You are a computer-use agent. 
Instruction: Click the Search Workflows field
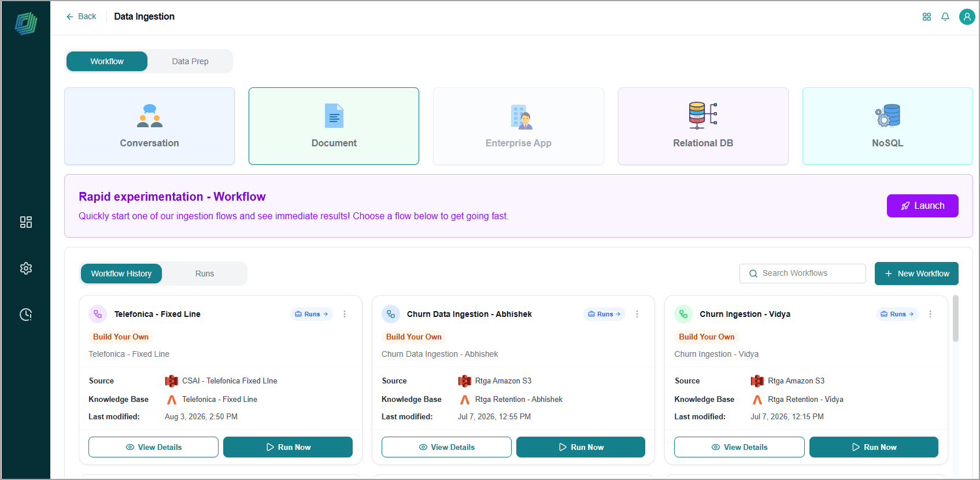pyautogui.click(x=803, y=274)
